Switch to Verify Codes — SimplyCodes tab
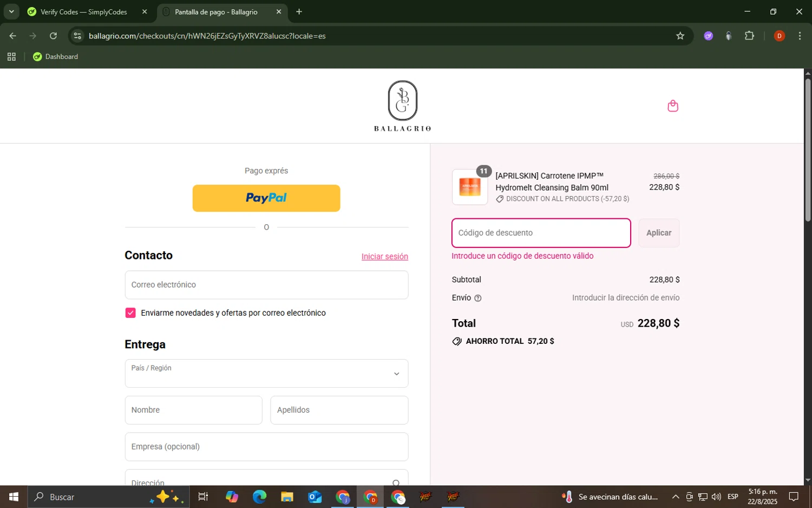 tap(84, 11)
